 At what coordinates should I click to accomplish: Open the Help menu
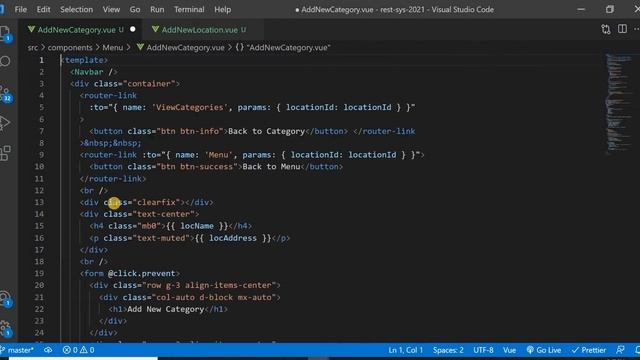coord(222,9)
